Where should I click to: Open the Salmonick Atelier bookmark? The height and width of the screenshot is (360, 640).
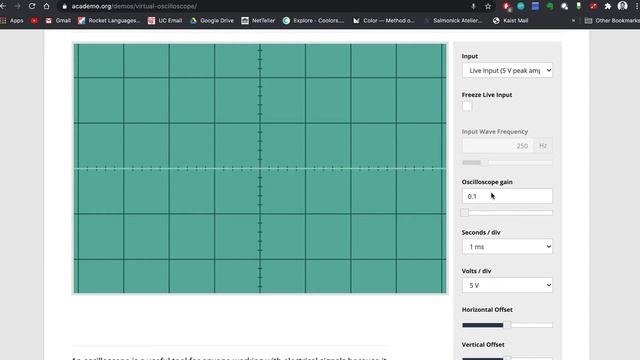coord(454,20)
